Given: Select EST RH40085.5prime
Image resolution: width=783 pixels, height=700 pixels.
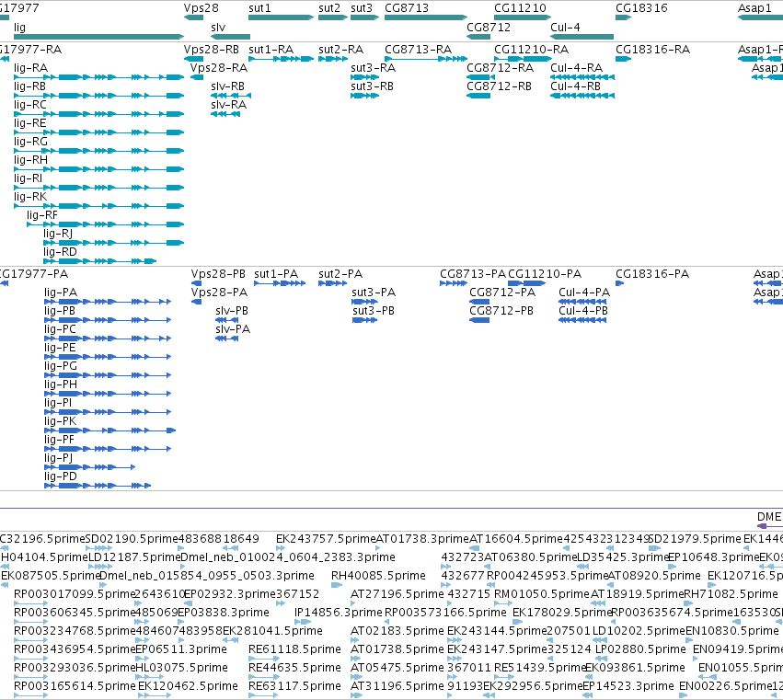Looking at the screenshot, I should 337,585.
